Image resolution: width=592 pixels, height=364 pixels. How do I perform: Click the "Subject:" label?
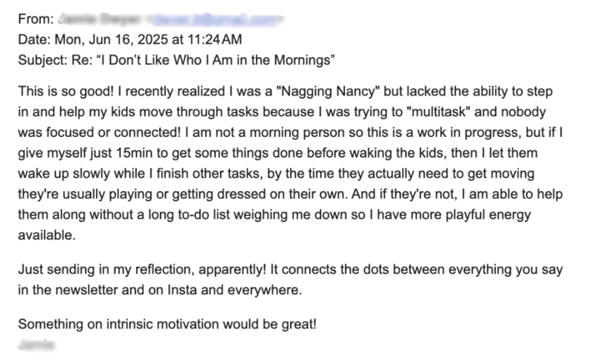(x=43, y=61)
